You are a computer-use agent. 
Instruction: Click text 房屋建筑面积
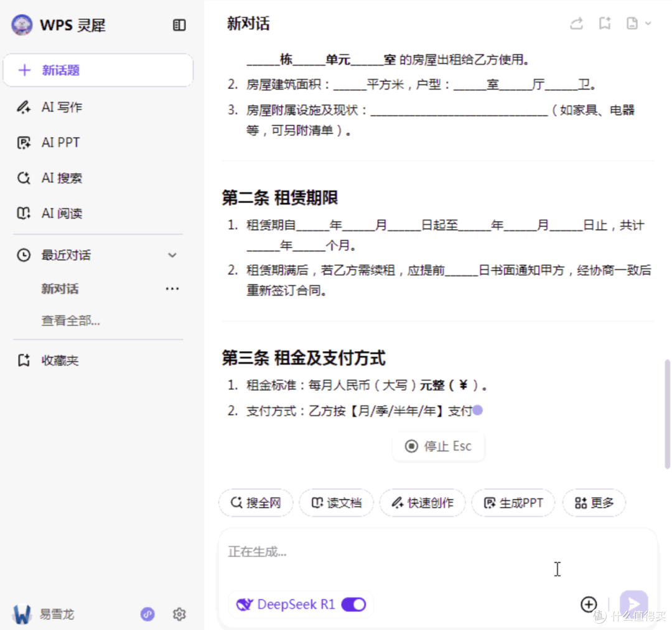click(284, 85)
